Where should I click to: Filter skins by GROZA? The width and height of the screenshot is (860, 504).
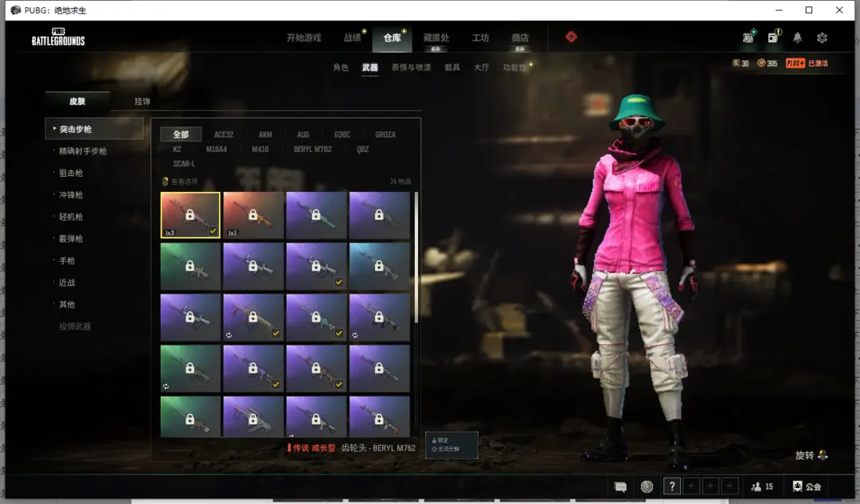[385, 135]
